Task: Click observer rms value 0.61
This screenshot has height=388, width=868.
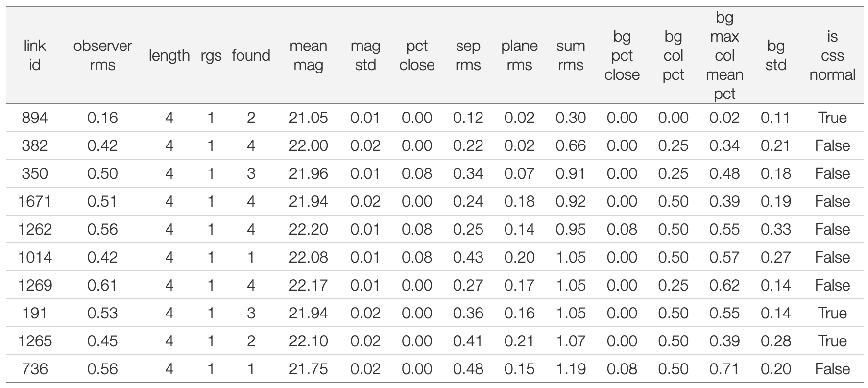Action: pos(102,285)
